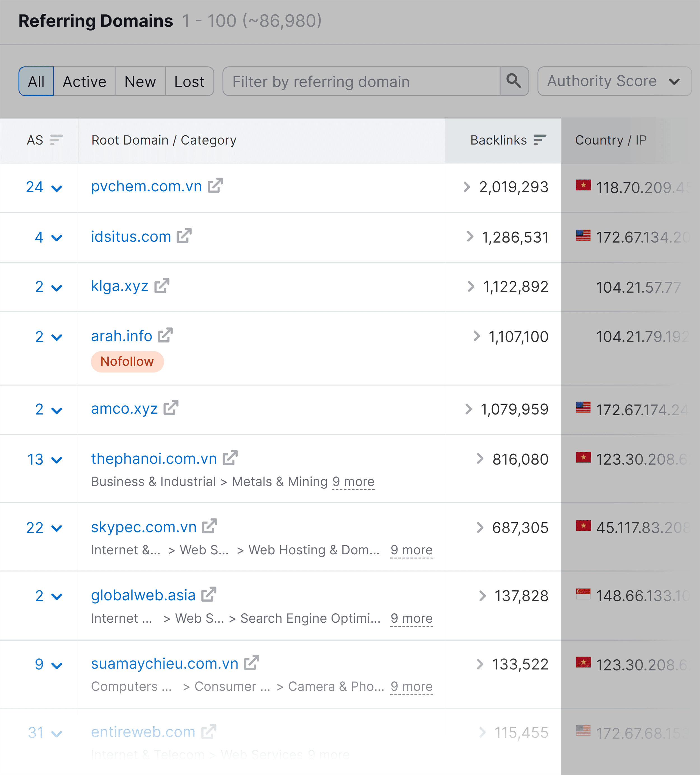Sort table by the AS column icon
Screen dimensions: 700x775
(x=56, y=140)
